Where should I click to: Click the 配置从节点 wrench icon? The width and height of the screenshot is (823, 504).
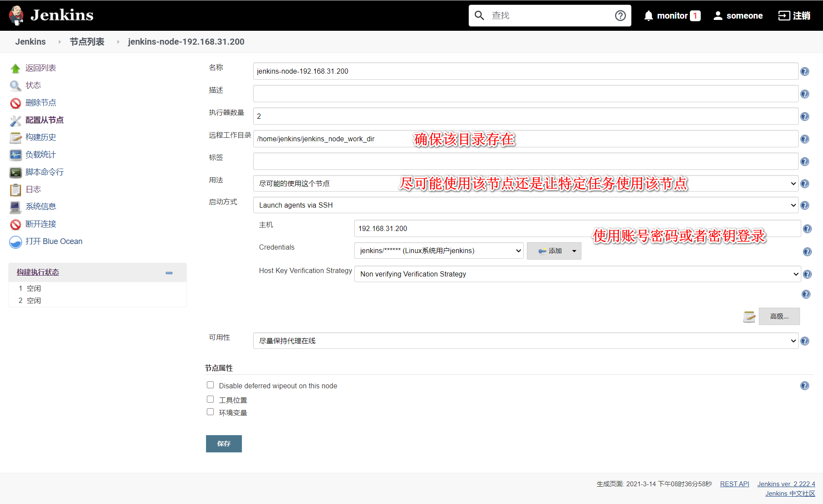point(16,120)
